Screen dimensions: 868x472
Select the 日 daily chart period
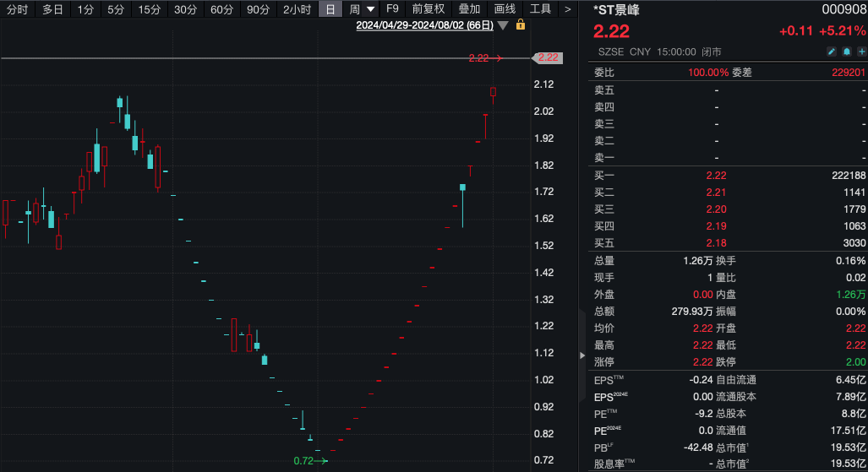coord(330,9)
